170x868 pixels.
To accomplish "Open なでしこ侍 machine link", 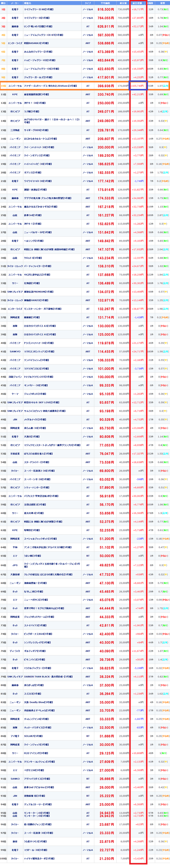I will (x=33, y=591).
